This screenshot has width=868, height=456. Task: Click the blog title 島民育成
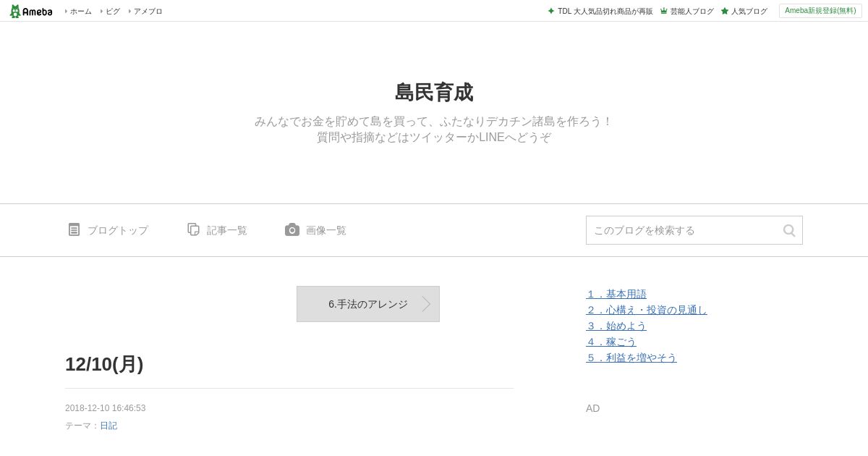434,93
